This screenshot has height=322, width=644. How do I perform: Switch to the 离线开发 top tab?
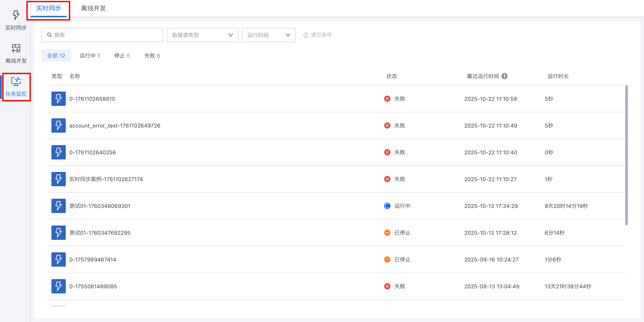pyautogui.click(x=93, y=8)
